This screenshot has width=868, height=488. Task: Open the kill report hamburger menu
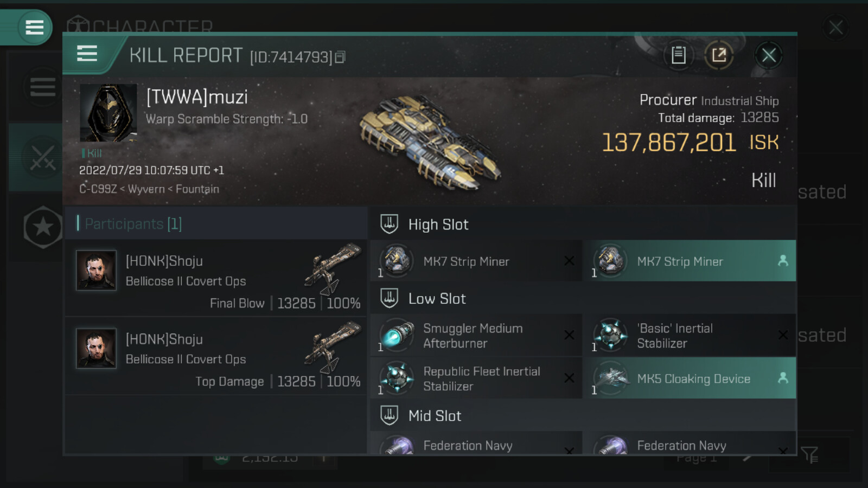tap(87, 54)
